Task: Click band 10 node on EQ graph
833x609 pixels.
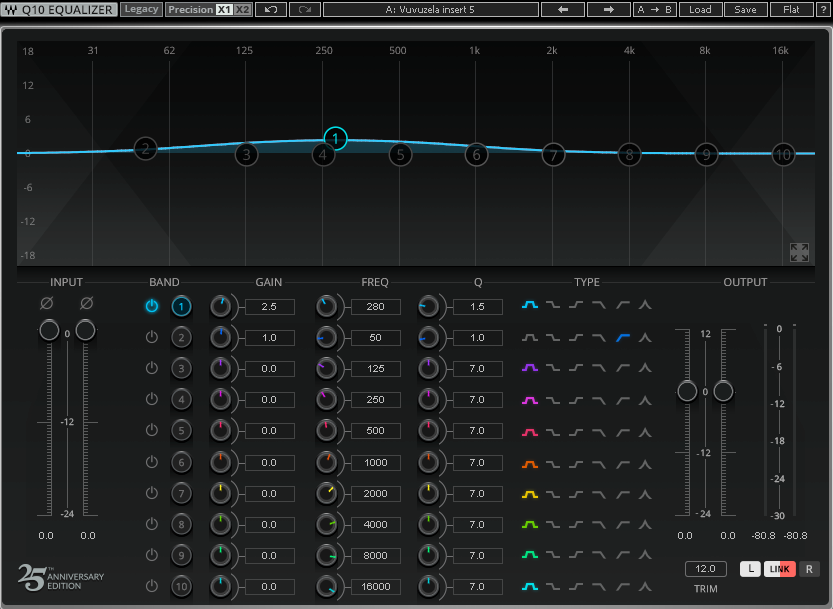Action: click(x=783, y=155)
